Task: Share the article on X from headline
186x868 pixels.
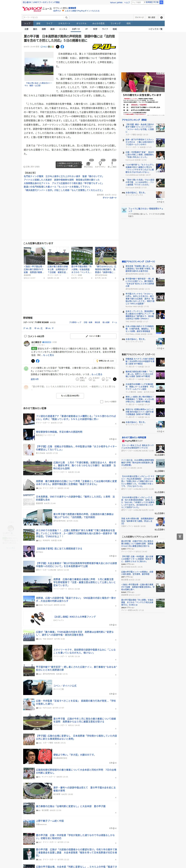Action: 57,47
